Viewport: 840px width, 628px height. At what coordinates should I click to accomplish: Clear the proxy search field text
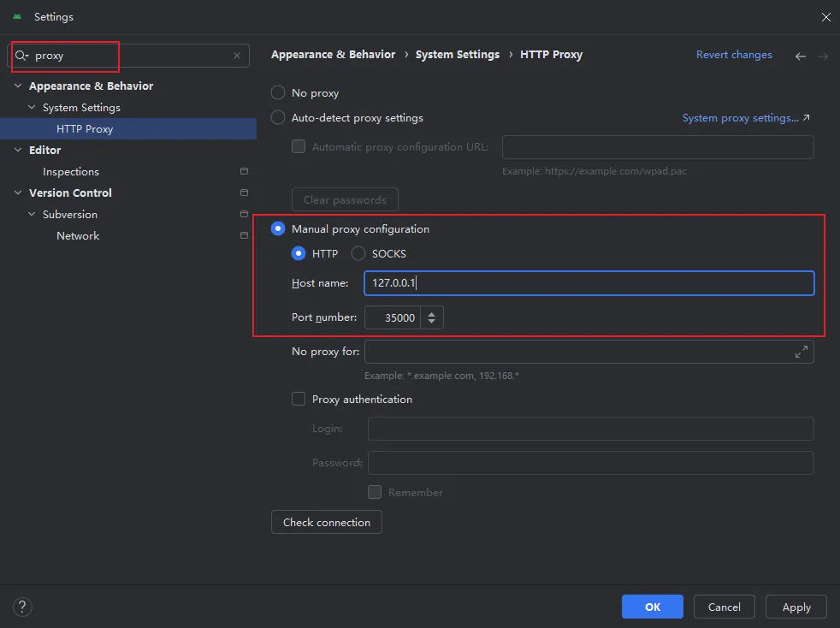coord(237,56)
